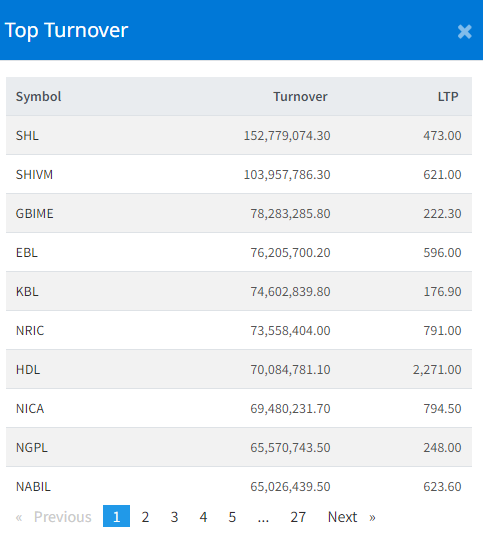Choose the NRIC symbol entry

[x=30, y=331]
